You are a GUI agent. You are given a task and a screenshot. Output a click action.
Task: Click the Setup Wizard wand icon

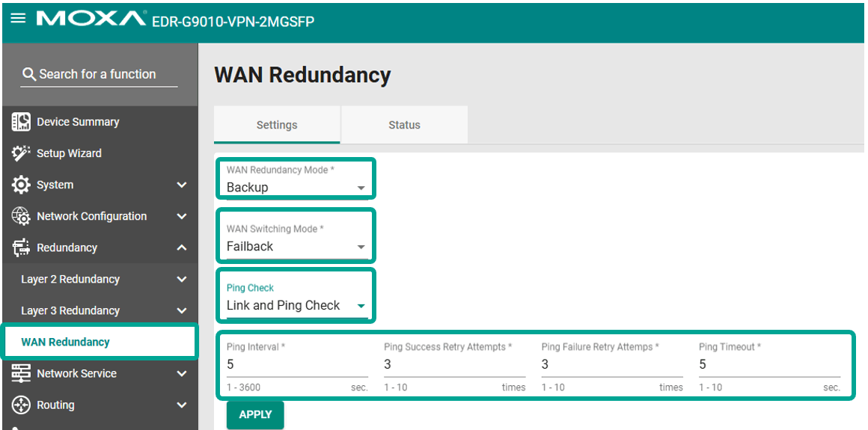click(x=21, y=153)
